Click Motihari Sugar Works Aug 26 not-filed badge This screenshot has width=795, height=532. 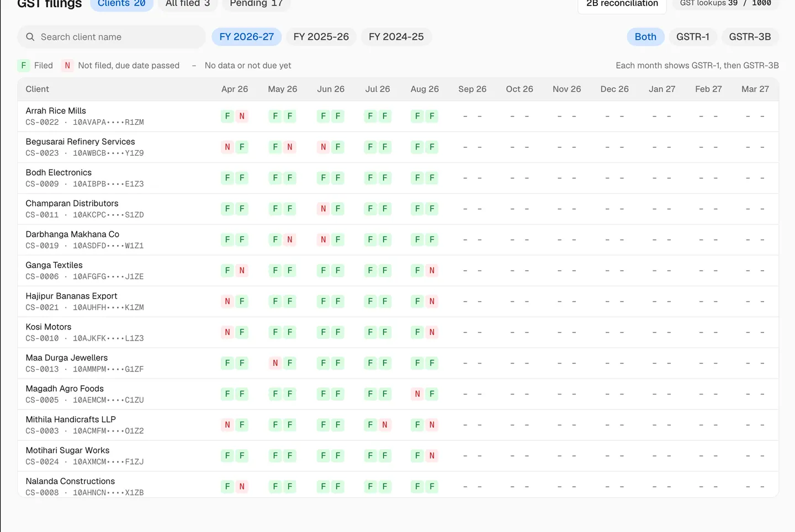(432, 456)
